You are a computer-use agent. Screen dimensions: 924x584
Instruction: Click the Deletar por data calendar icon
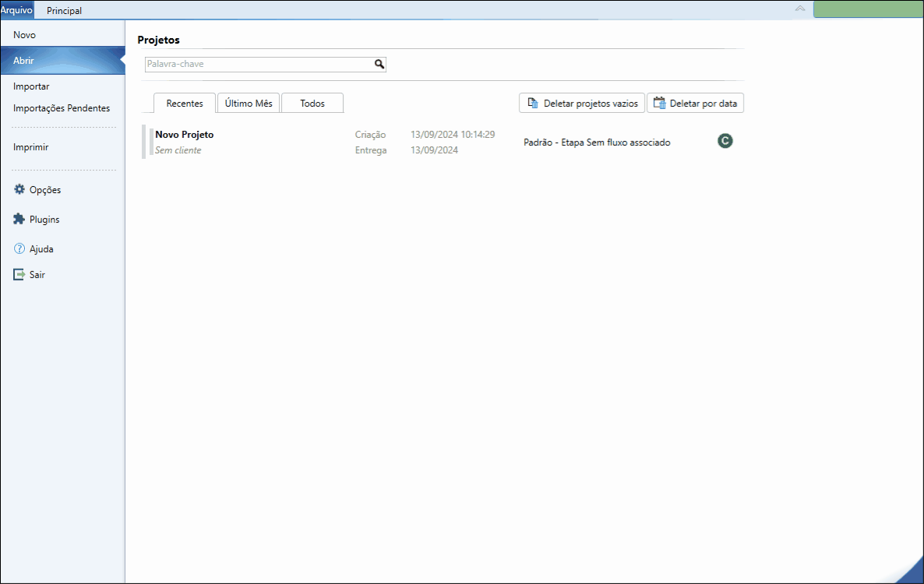point(659,103)
